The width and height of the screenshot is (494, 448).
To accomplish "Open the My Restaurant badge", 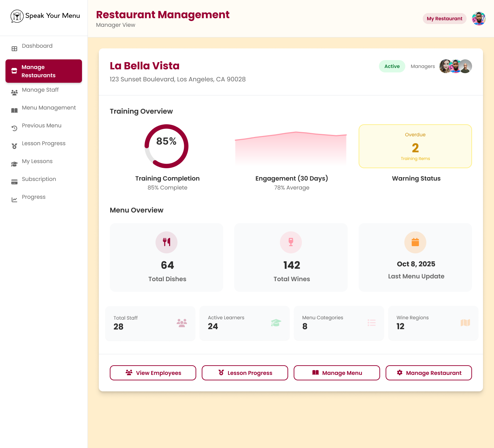I will (x=444, y=18).
